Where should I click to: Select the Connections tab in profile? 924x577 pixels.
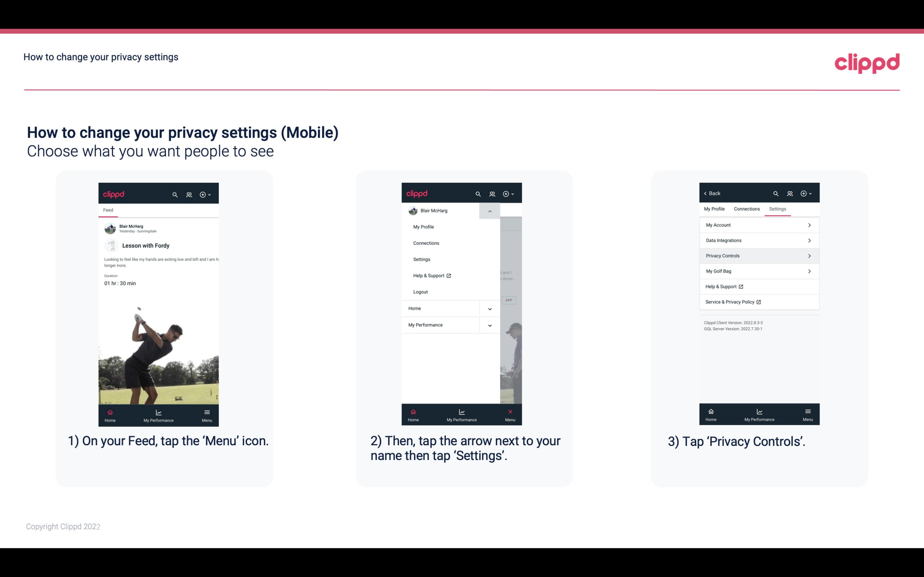tap(746, 209)
